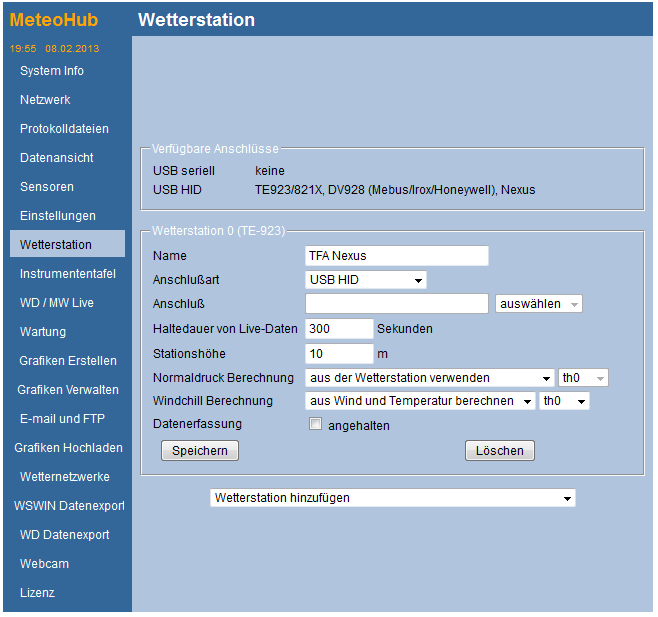Open System Info in the sidebar
Screen dimensions: 658x617
pyautogui.click(x=52, y=71)
